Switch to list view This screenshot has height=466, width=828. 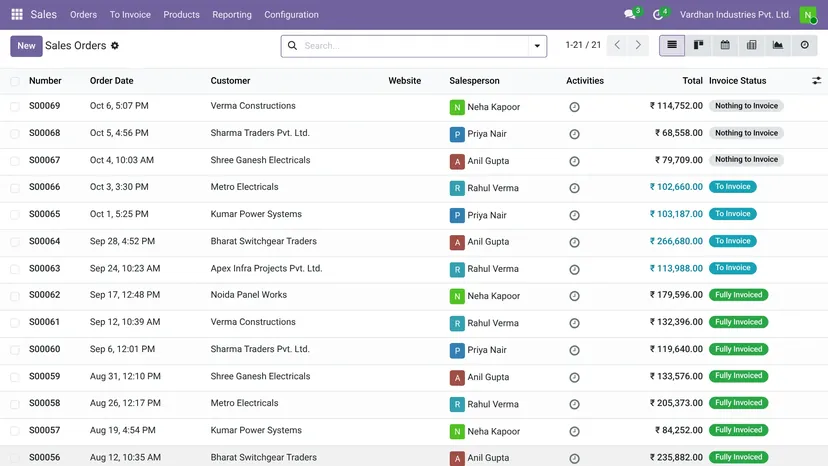pyautogui.click(x=672, y=45)
